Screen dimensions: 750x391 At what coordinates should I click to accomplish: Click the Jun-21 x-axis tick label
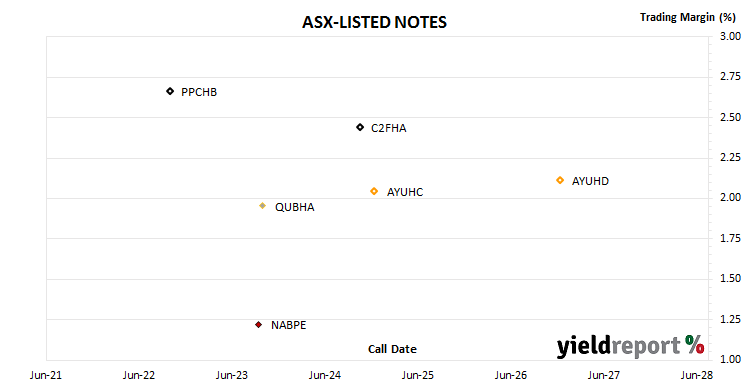coord(45,375)
